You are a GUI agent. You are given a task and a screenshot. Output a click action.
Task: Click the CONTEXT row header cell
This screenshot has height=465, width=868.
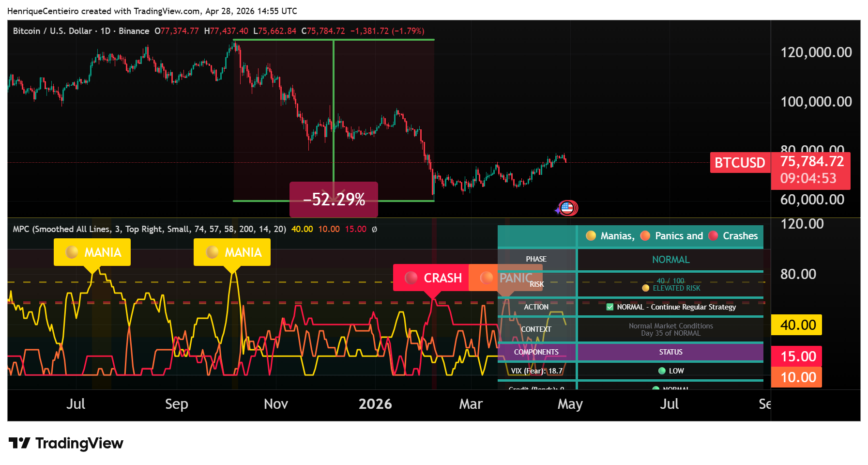[536, 329]
